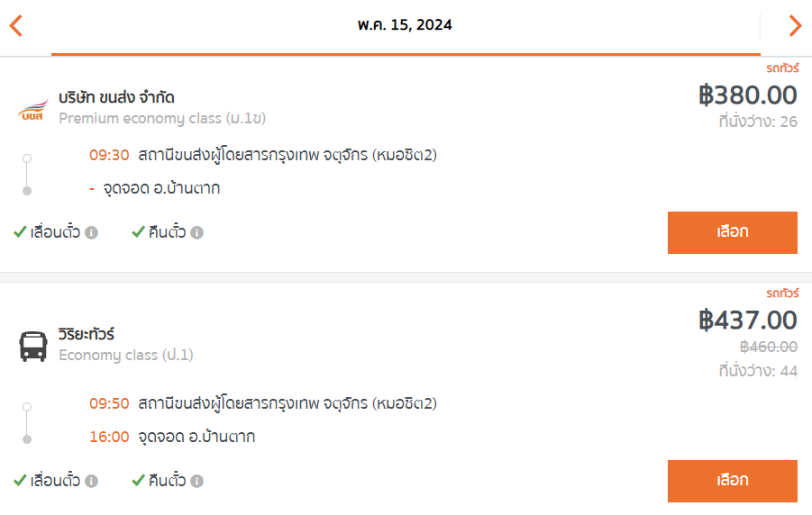Click the รถทัวร์ label on the second trip
The width and height of the screenshot is (812, 515).
click(782, 293)
